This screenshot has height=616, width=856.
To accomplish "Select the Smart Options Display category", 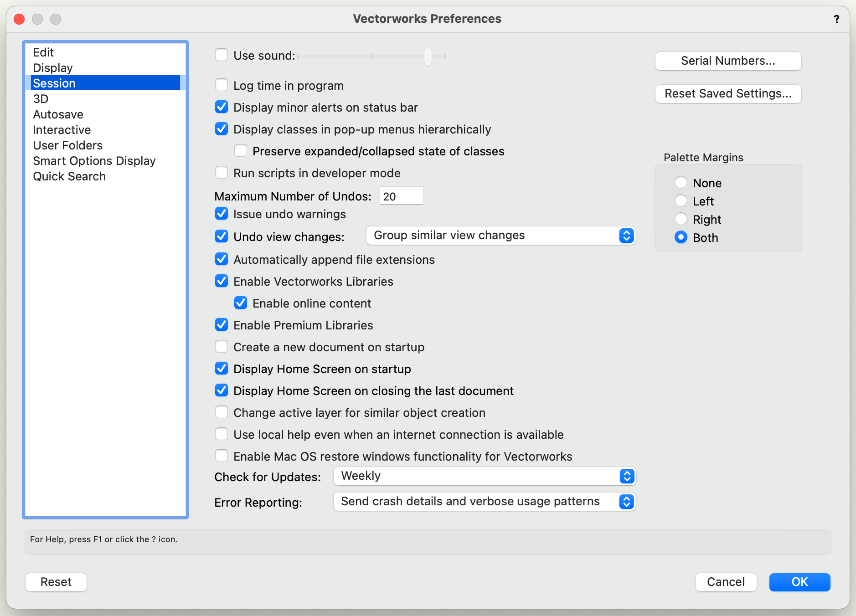I will 106,161.
